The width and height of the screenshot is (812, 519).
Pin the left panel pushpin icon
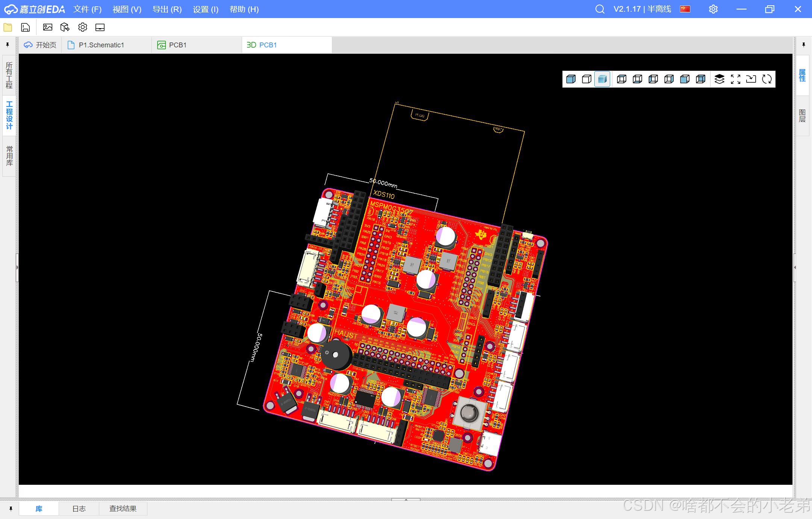coord(8,45)
